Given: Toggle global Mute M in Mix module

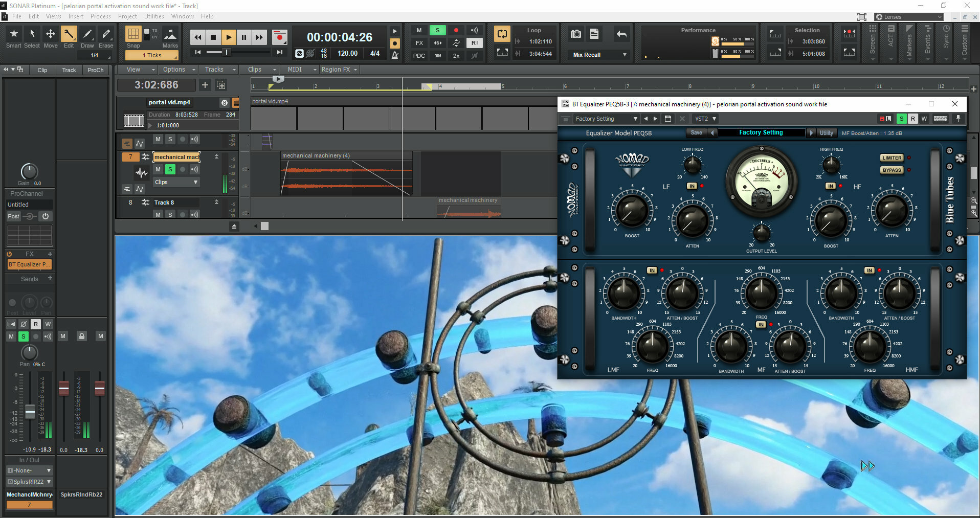Looking at the screenshot, I should pyautogui.click(x=419, y=30).
